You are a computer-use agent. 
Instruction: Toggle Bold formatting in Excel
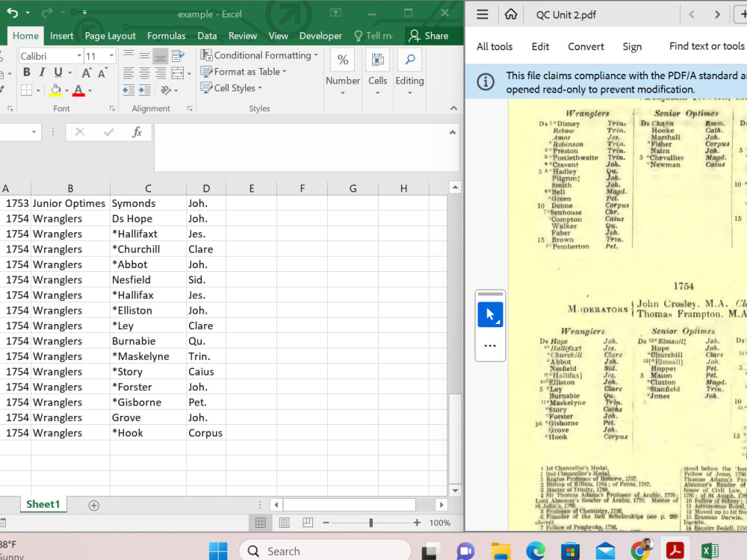point(27,72)
